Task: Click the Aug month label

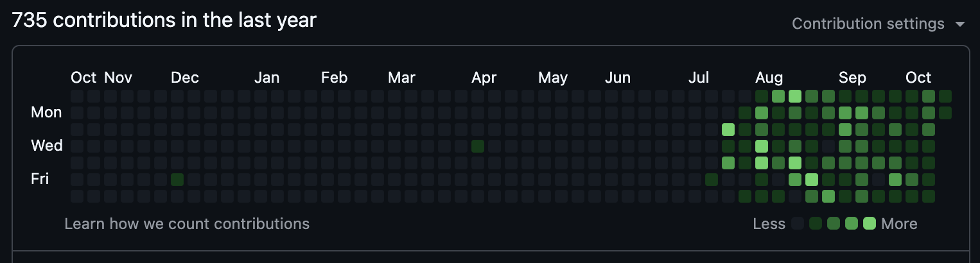Action: click(769, 78)
